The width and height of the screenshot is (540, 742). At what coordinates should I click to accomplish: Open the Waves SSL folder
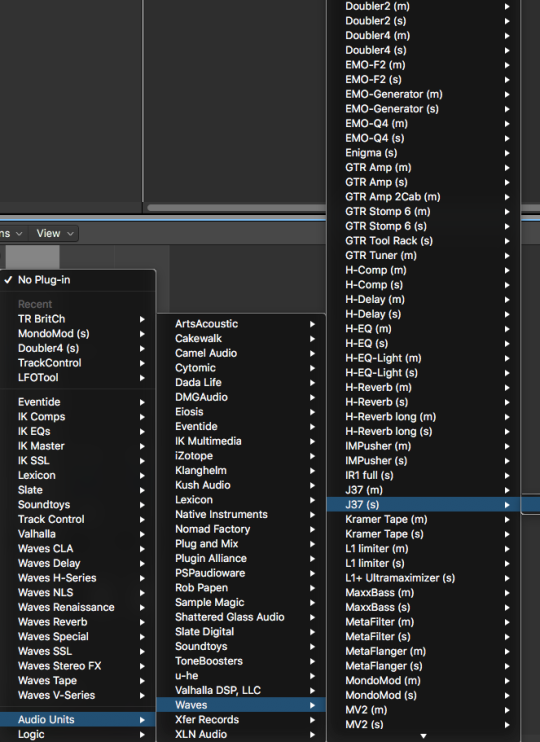tap(78, 651)
